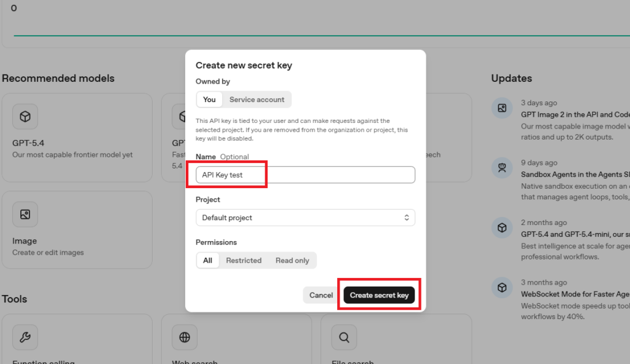Set permissions to All
Screen dimensions: 630x364
tap(208, 261)
